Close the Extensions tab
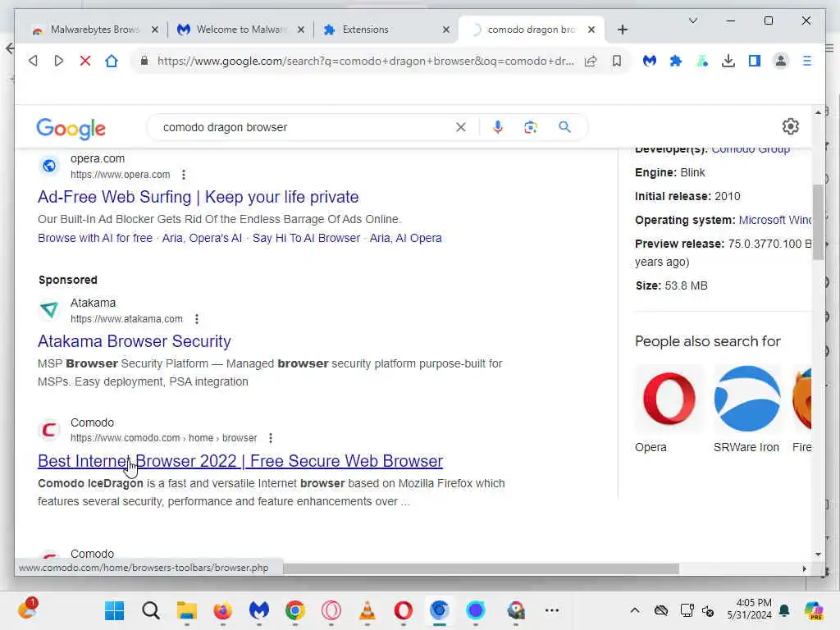The height and width of the screenshot is (630, 840). pyautogui.click(x=445, y=30)
